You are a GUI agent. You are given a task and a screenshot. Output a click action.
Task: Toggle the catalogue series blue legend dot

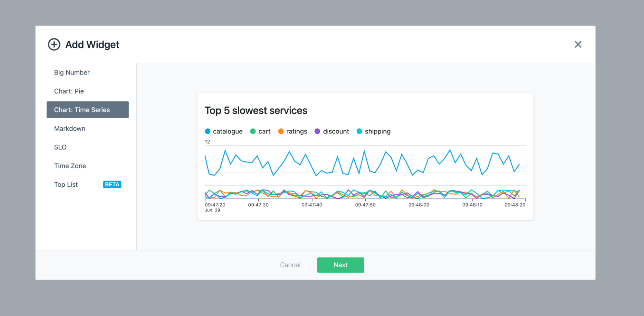tap(208, 131)
